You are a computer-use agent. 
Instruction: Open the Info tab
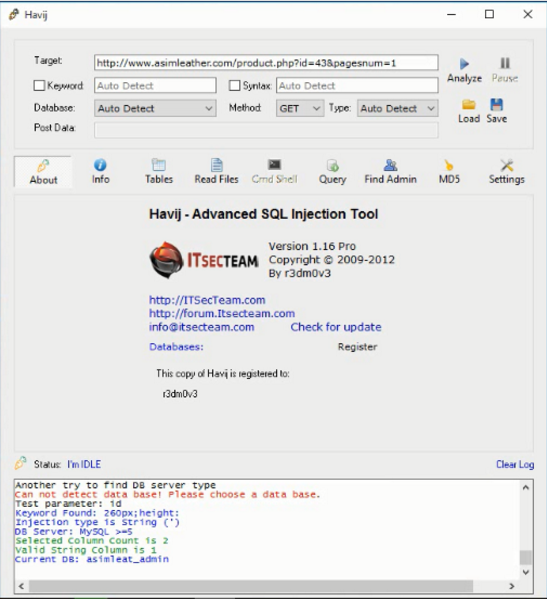point(100,172)
